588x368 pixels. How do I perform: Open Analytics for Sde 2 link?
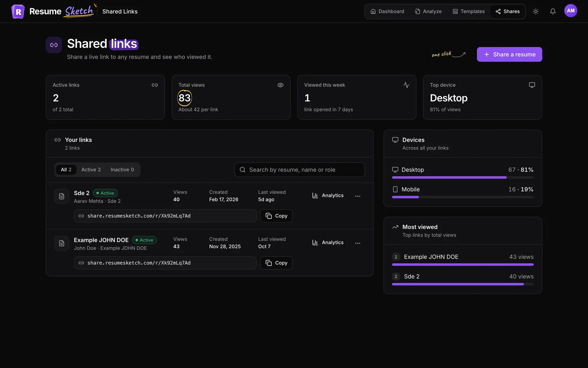[328, 195]
